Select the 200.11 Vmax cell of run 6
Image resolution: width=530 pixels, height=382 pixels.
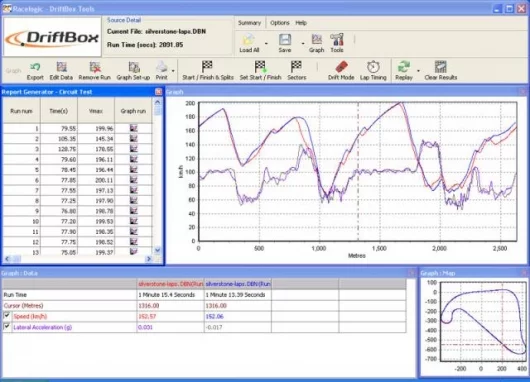[96, 180]
